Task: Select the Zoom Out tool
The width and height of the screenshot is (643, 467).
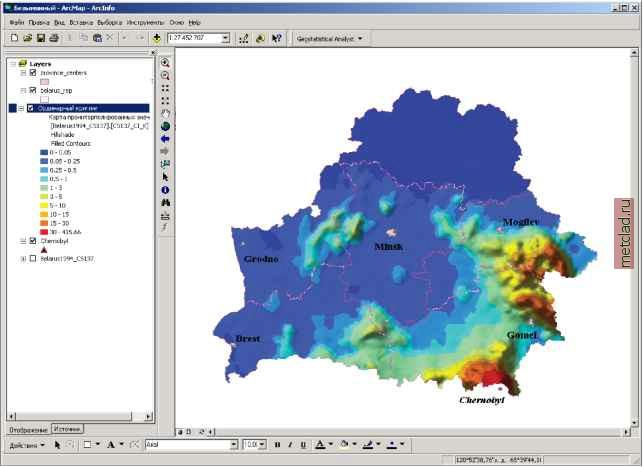Action: [x=166, y=75]
